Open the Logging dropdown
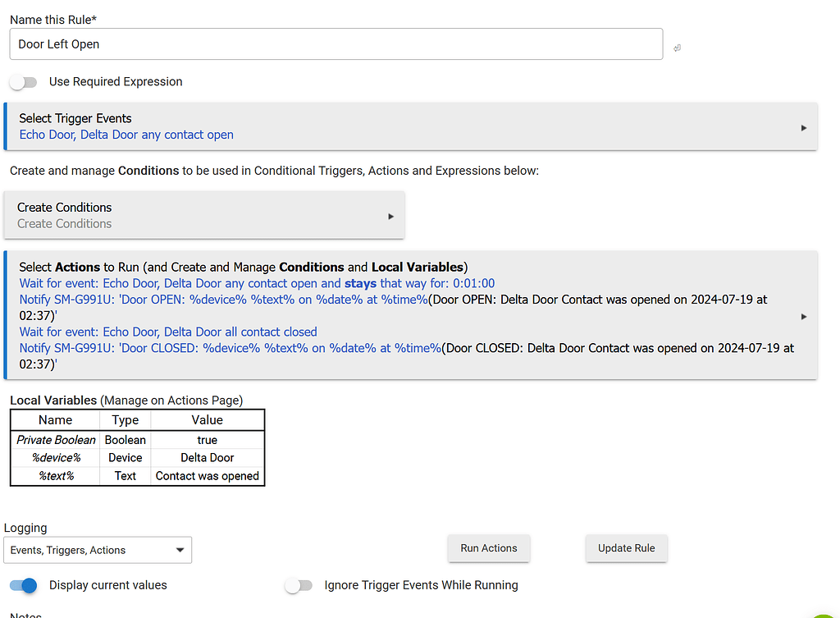 click(98, 550)
